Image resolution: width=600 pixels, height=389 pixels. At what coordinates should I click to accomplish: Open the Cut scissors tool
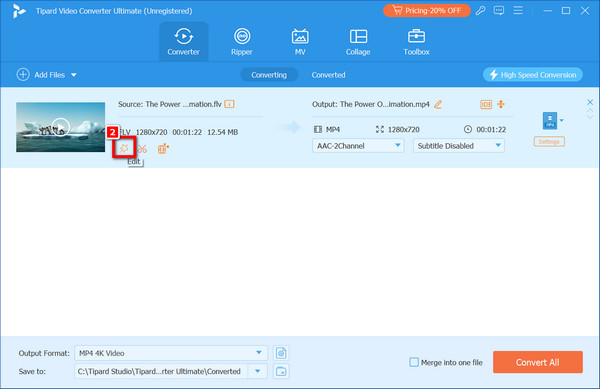[142, 148]
